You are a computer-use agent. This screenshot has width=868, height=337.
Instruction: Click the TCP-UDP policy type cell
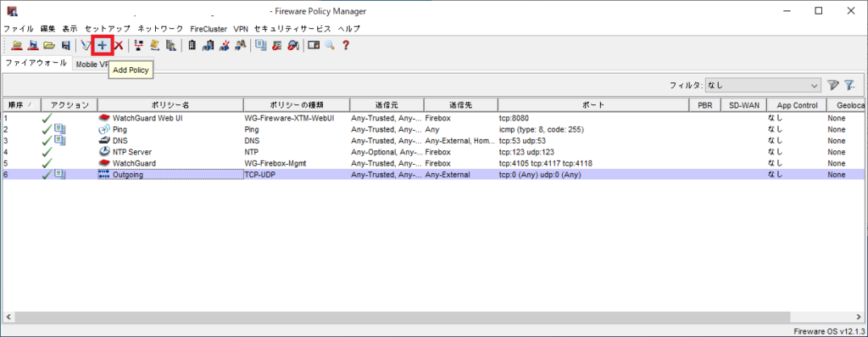(x=297, y=175)
